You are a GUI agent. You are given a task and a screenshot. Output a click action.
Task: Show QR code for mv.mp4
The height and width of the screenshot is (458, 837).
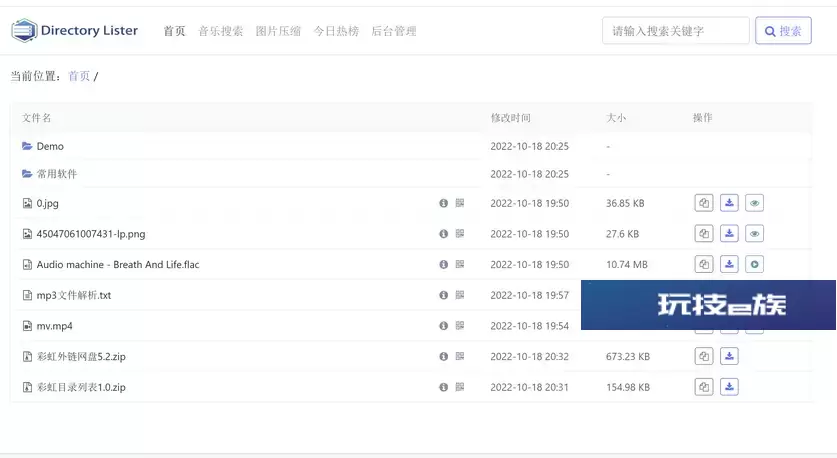pos(460,326)
